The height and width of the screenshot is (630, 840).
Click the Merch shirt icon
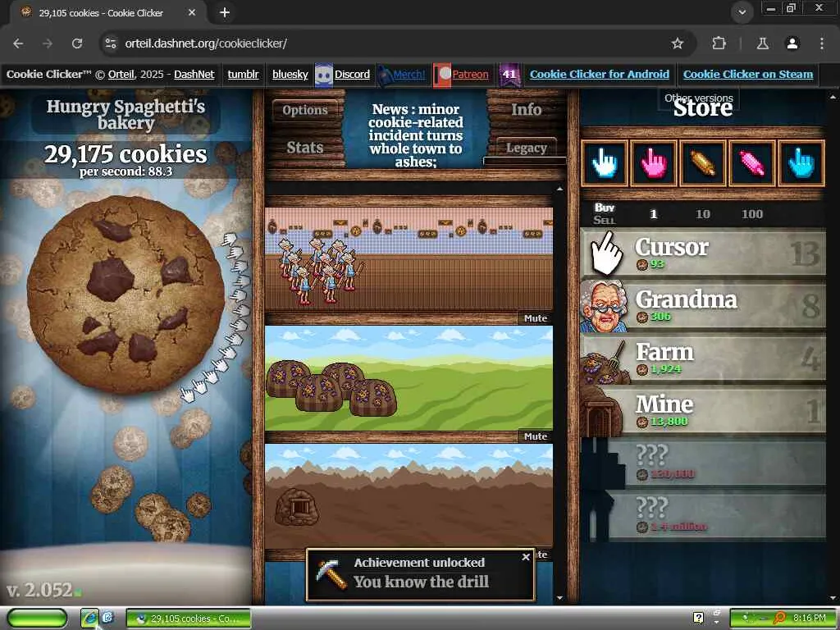(x=385, y=75)
